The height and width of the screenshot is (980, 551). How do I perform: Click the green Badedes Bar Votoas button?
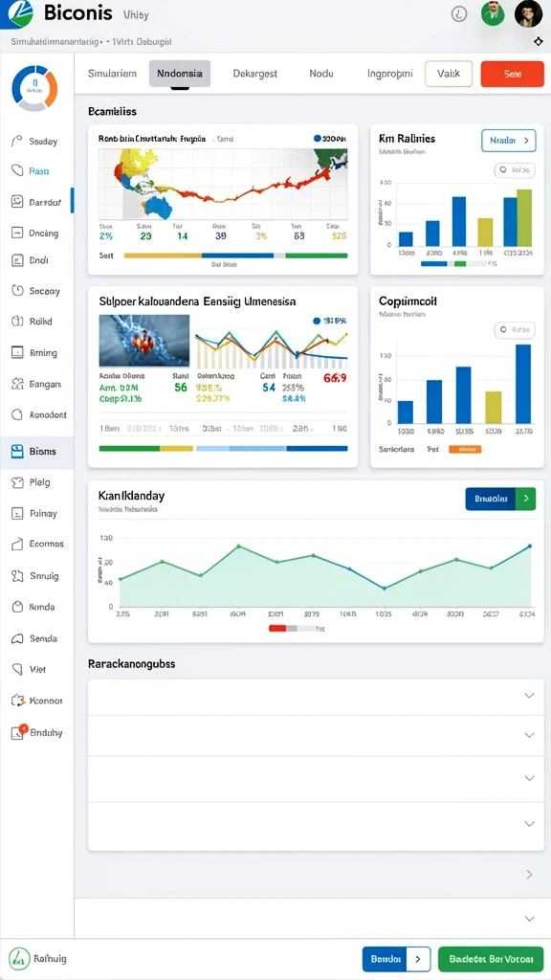(491, 959)
